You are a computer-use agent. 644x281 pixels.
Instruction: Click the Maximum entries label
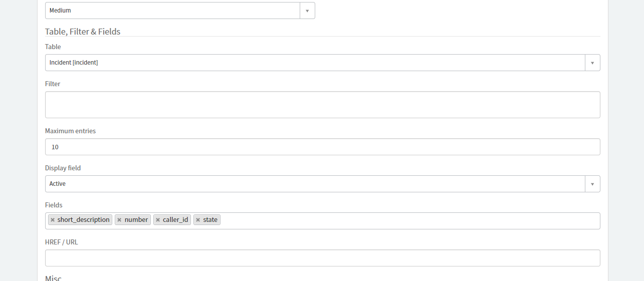click(x=70, y=131)
